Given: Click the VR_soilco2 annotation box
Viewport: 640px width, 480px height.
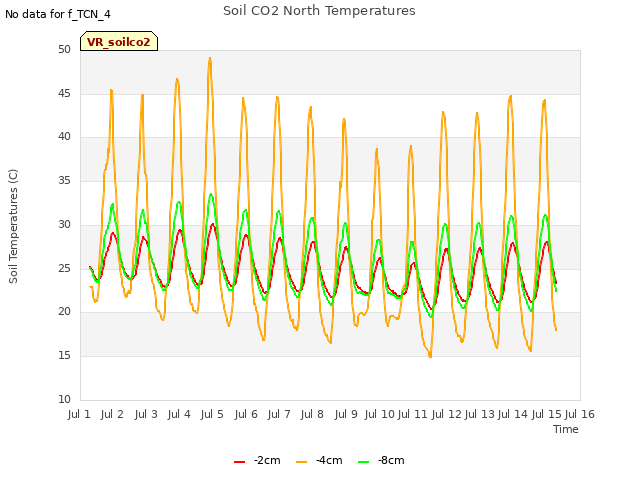Looking at the screenshot, I should [x=119, y=41].
